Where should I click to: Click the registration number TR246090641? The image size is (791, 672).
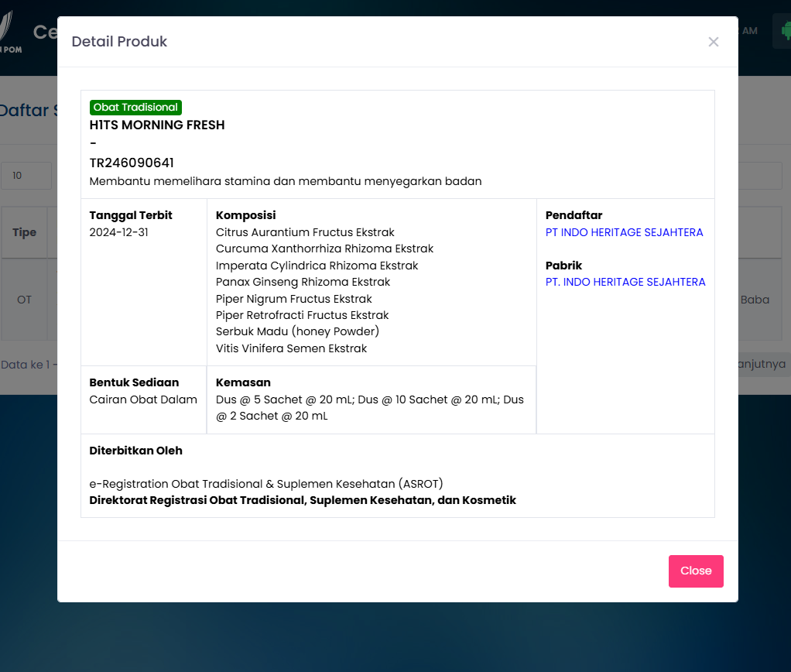[x=132, y=163]
